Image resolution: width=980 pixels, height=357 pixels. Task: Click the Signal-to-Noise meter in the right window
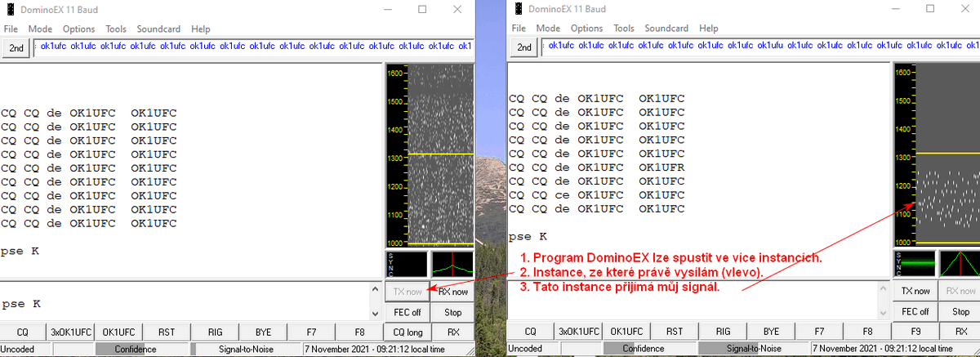pyautogui.click(x=755, y=349)
